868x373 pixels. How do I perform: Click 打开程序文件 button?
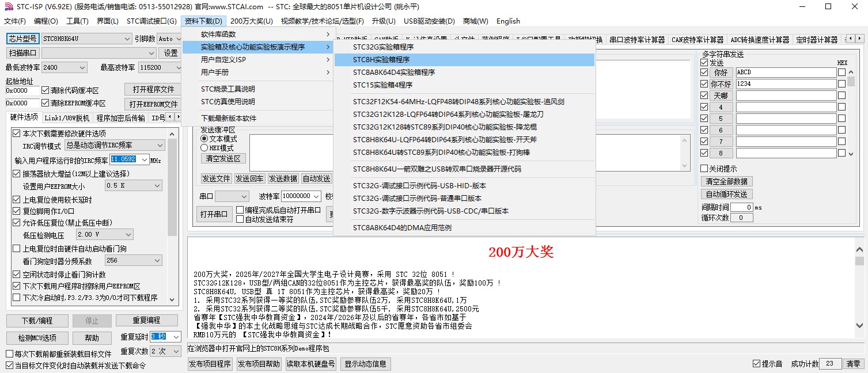click(x=153, y=89)
